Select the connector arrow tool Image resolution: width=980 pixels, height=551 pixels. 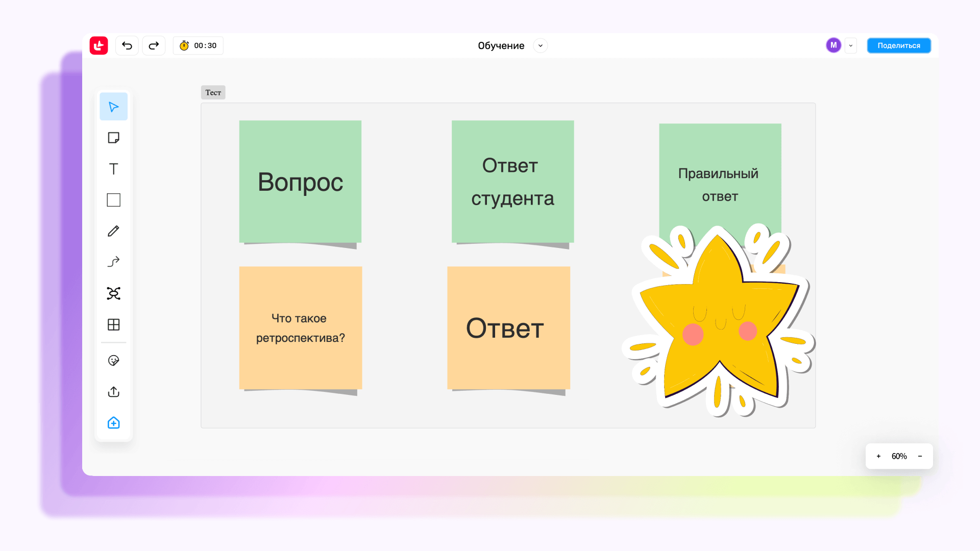pyautogui.click(x=113, y=262)
